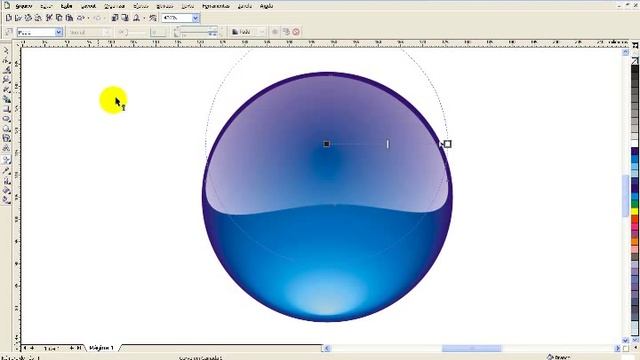Click the Save icon in toolbar
The height and width of the screenshot is (360, 640).
pos(28,18)
